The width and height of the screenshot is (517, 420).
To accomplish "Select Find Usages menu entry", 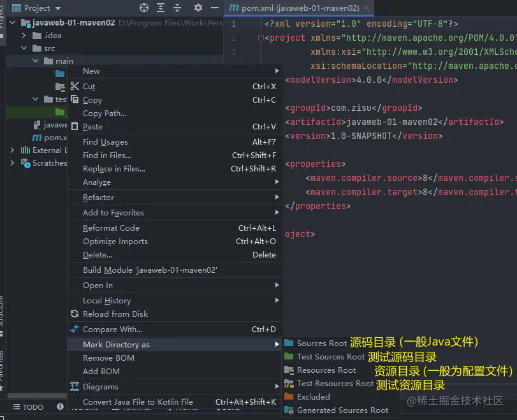I will click(x=175, y=141).
